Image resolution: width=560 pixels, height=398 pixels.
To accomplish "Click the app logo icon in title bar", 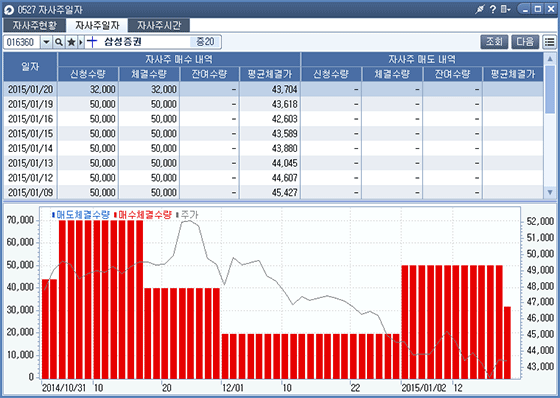I will coord(9,10).
